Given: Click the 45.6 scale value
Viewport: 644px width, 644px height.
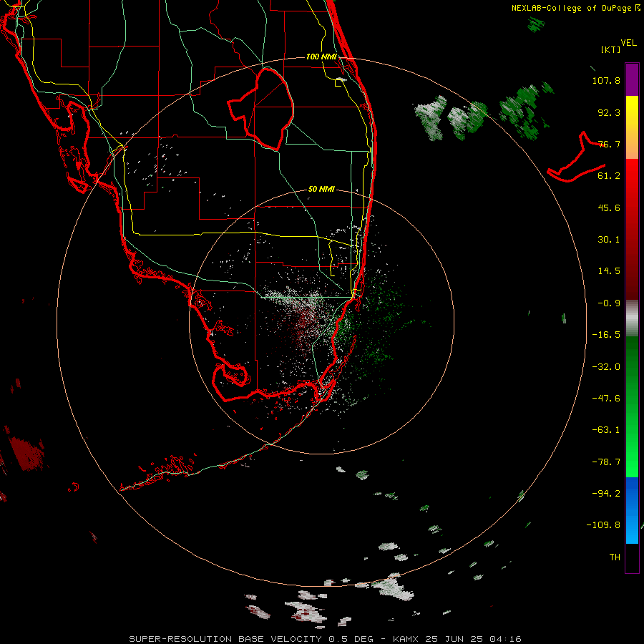Looking at the screenshot, I should [x=609, y=208].
